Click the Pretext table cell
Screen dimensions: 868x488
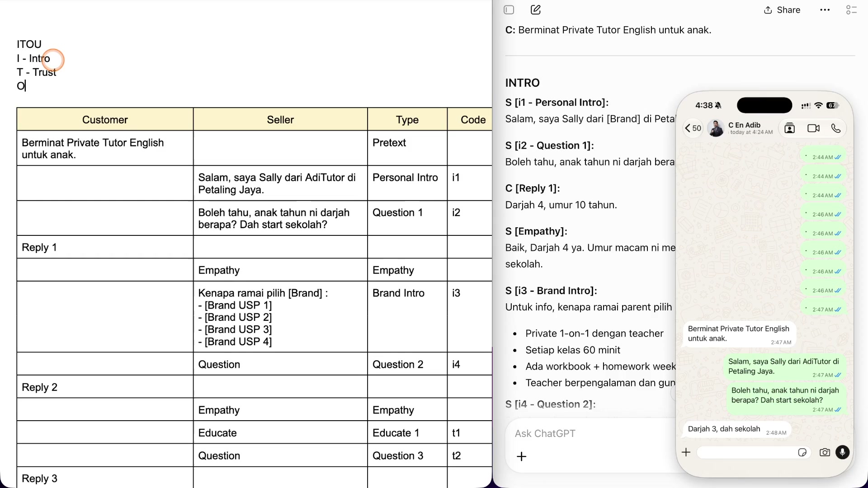pyautogui.click(x=407, y=148)
